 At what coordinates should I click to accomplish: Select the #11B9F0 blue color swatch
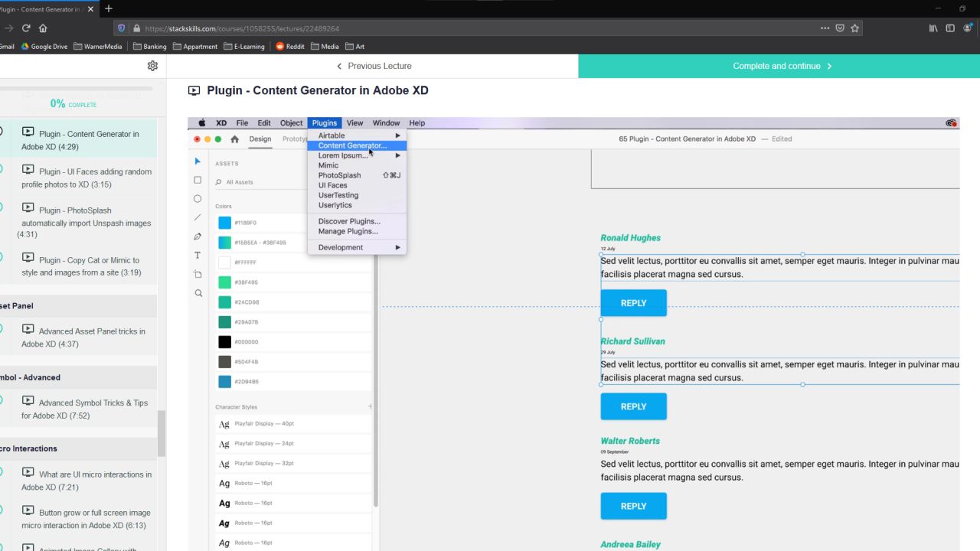pyautogui.click(x=224, y=223)
